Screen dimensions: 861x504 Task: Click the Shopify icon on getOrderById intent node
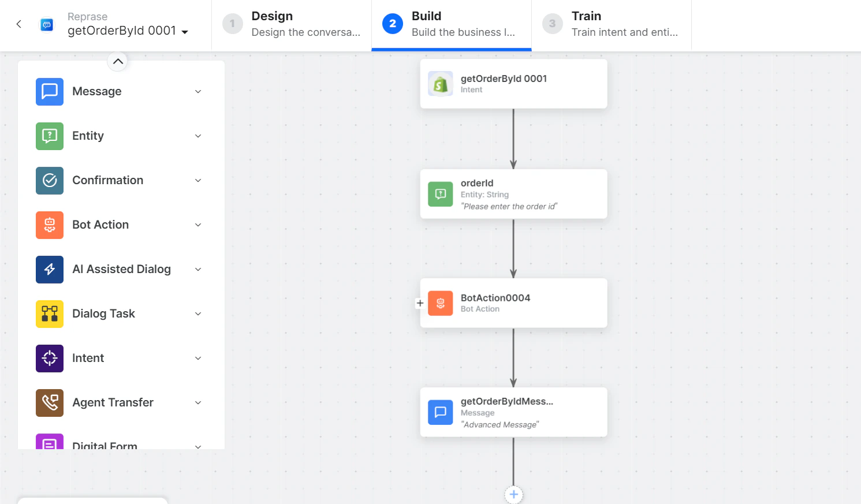(x=440, y=83)
